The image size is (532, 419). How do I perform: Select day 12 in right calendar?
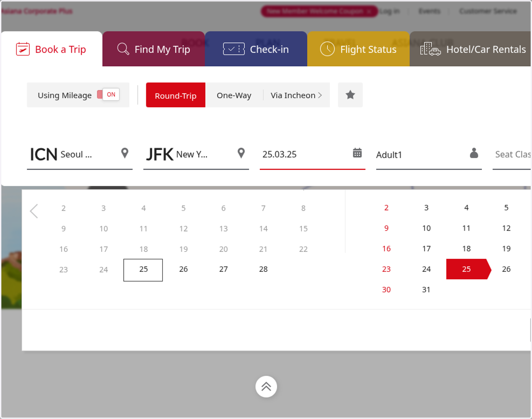[x=506, y=228]
